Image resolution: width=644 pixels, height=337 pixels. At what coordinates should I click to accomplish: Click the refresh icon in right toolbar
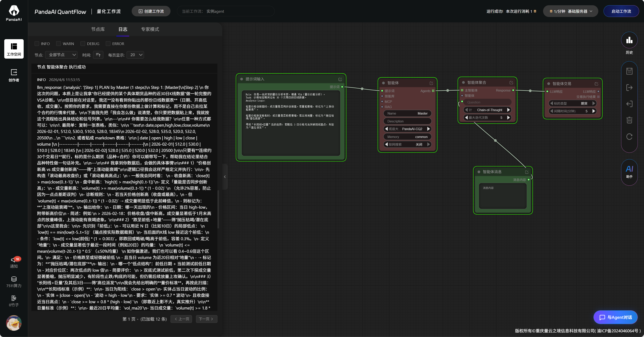coord(629,137)
